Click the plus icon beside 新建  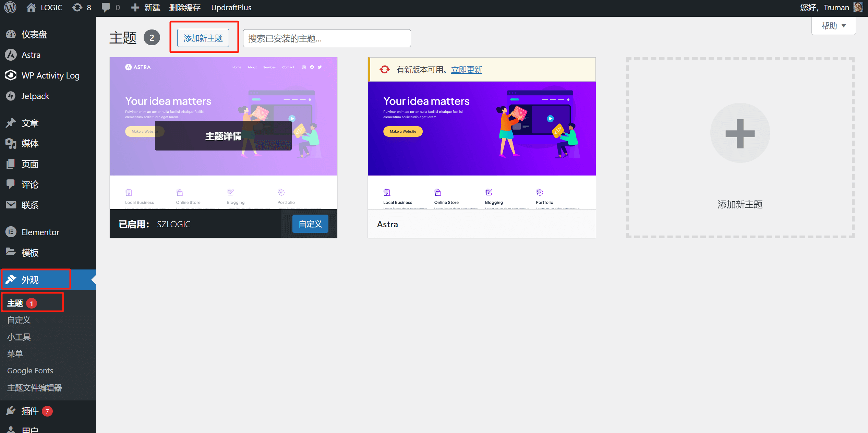135,8
